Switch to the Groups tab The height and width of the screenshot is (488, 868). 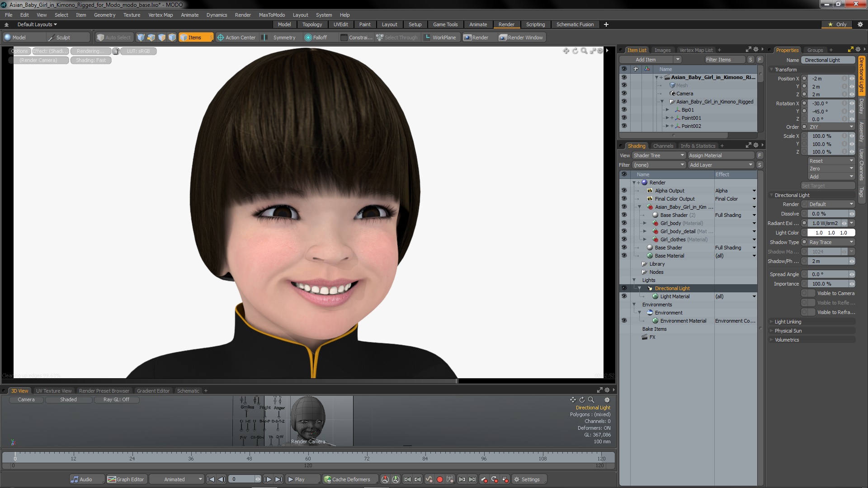pos(815,50)
